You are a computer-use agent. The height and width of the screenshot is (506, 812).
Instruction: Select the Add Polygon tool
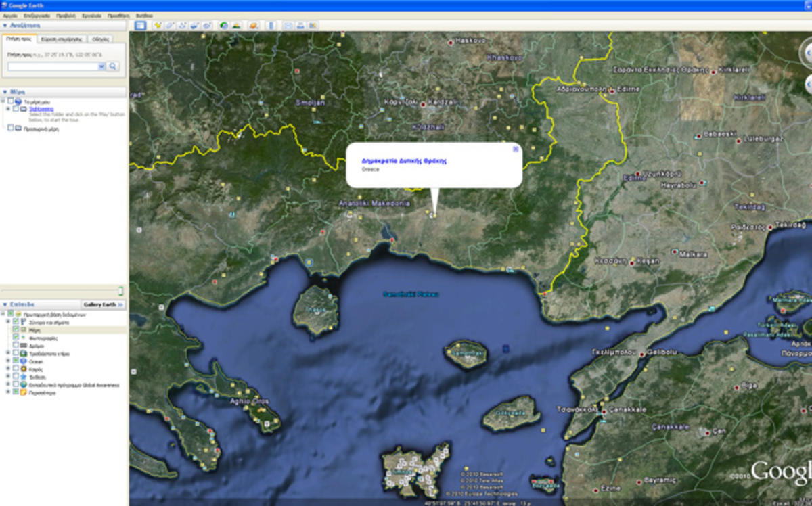tap(170, 26)
